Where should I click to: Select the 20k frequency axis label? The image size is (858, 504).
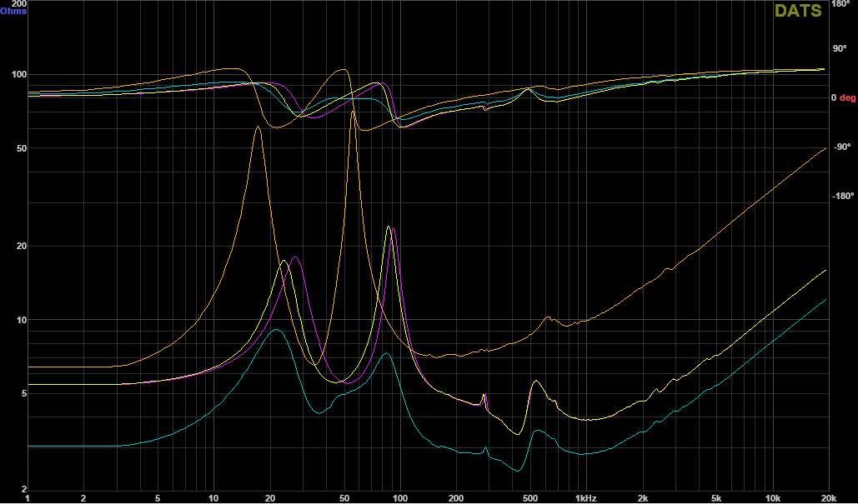click(827, 498)
